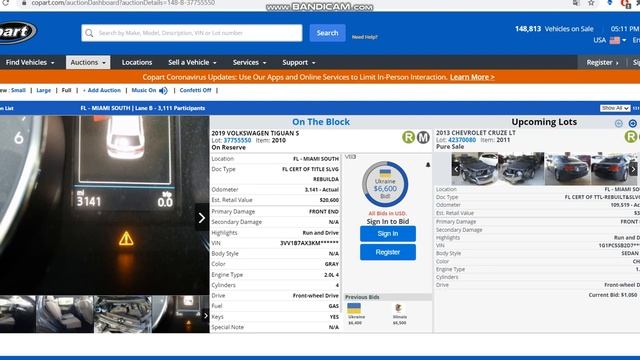This screenshot has width=640, height=360.
Task: Click the Illinois icon in previous bids
Action: click(399, 308)
